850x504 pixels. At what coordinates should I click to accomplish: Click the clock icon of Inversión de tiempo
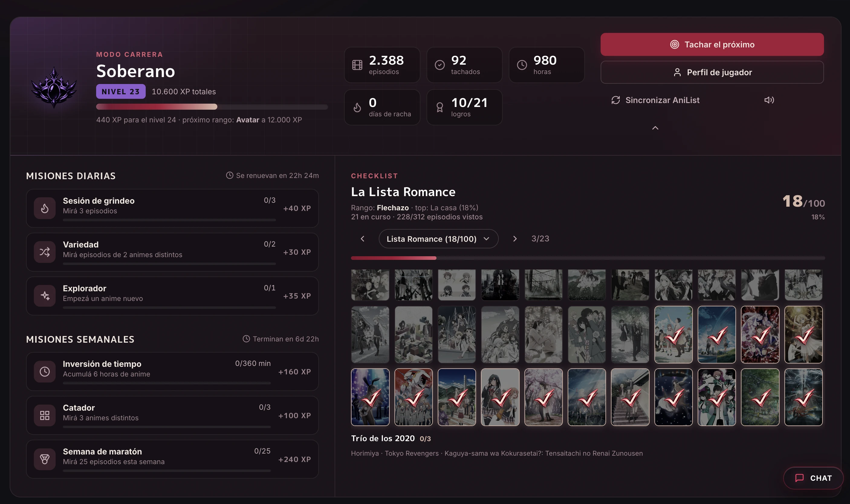[x=44, y=372]
